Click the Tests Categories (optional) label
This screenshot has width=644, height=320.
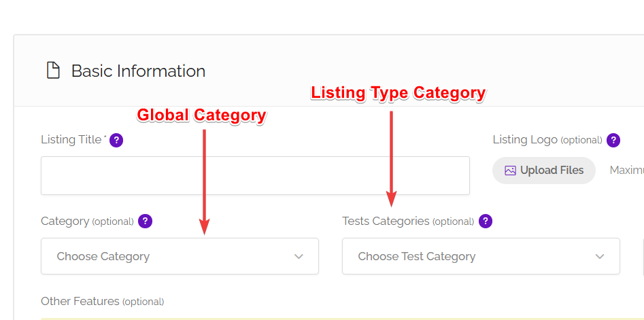click(407, 221)
